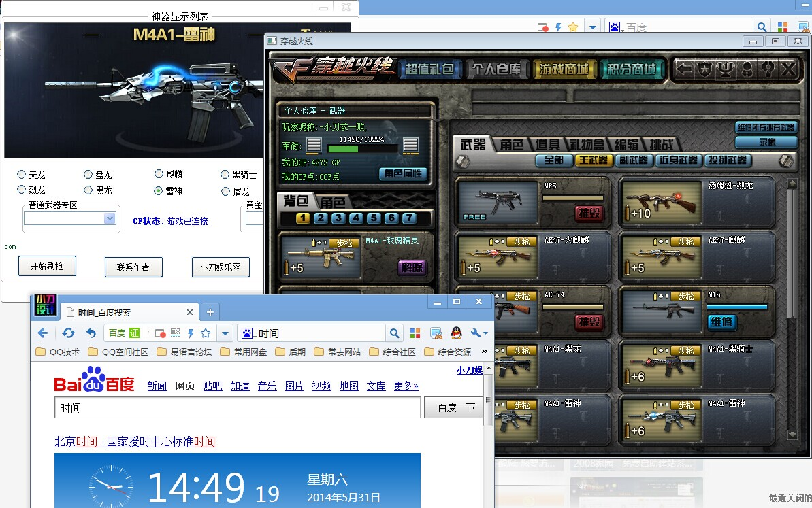This screenshot has height=508, width=812.
Task: Open 游戏商城 in CrossFire top menu
Action: click(x=564, y=69)
